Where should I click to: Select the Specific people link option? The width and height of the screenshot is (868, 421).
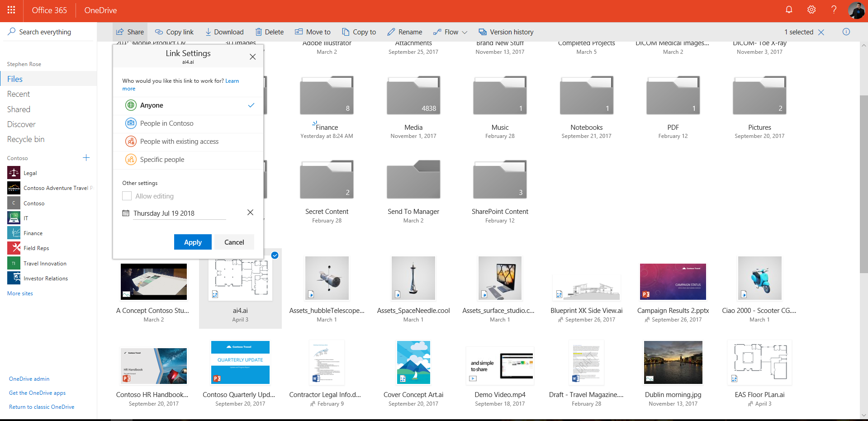coord(162,159)
